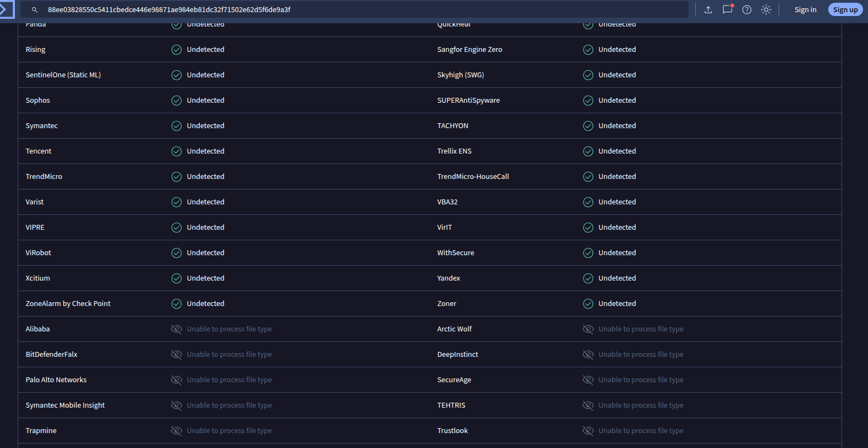The image size is (868, 448).
Task: Click the Sign in link
Action: tap(806, 9)
